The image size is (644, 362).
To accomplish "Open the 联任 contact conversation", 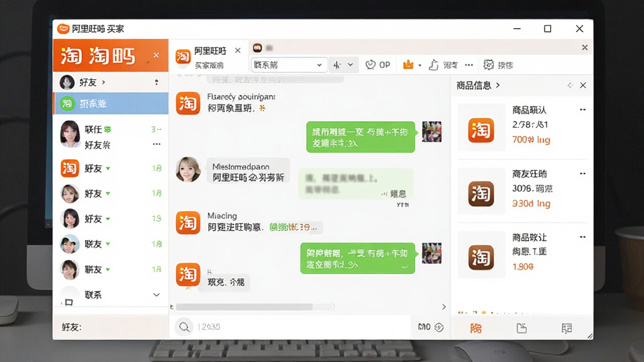I will click(x=111, y=134).
